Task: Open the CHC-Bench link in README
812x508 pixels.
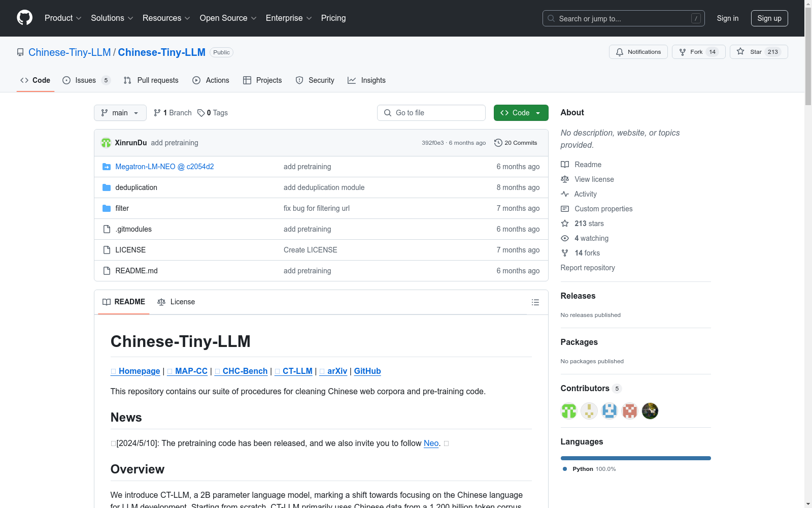Action: tap(241, 371)
